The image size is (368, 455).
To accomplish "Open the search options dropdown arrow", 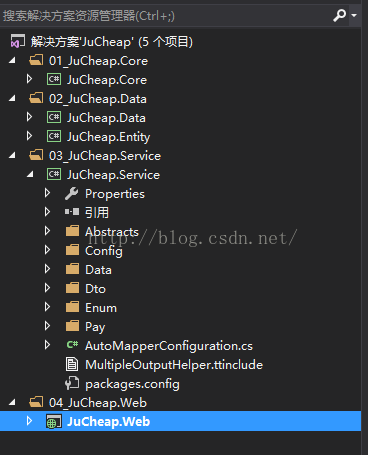I will [x=354, y=15].
